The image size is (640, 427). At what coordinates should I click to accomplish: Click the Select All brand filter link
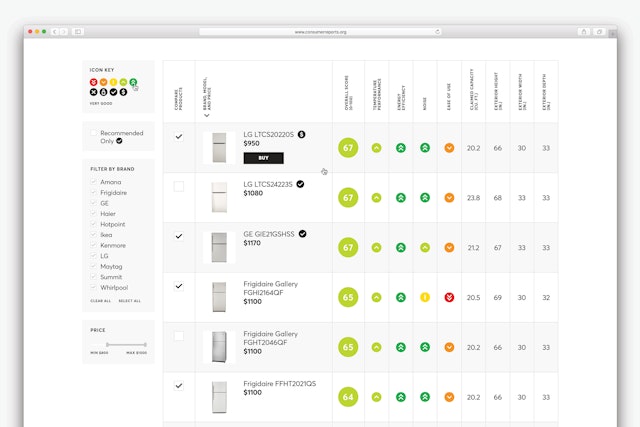pos(129,301)
